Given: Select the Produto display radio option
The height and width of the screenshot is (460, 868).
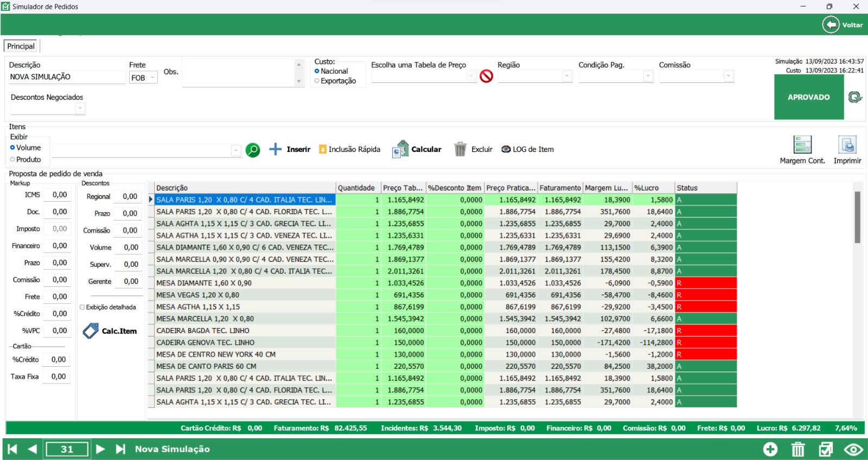Looking at the screenshot, I should tap(13, 159).
